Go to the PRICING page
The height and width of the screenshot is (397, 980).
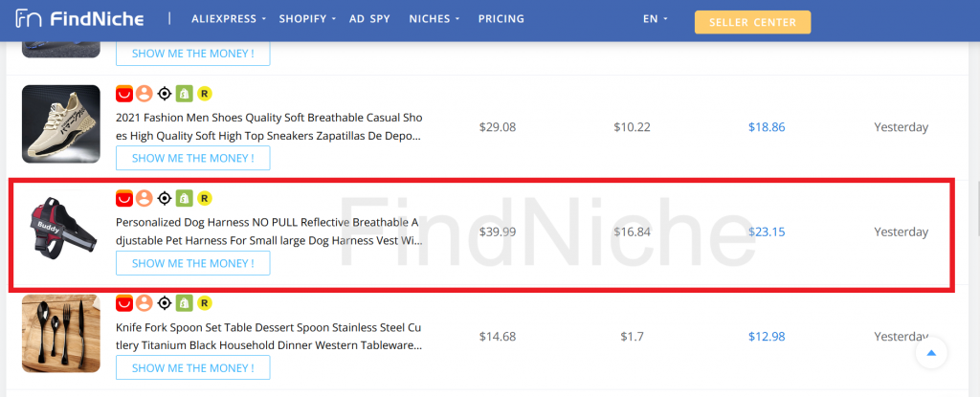tap(501, 19)
